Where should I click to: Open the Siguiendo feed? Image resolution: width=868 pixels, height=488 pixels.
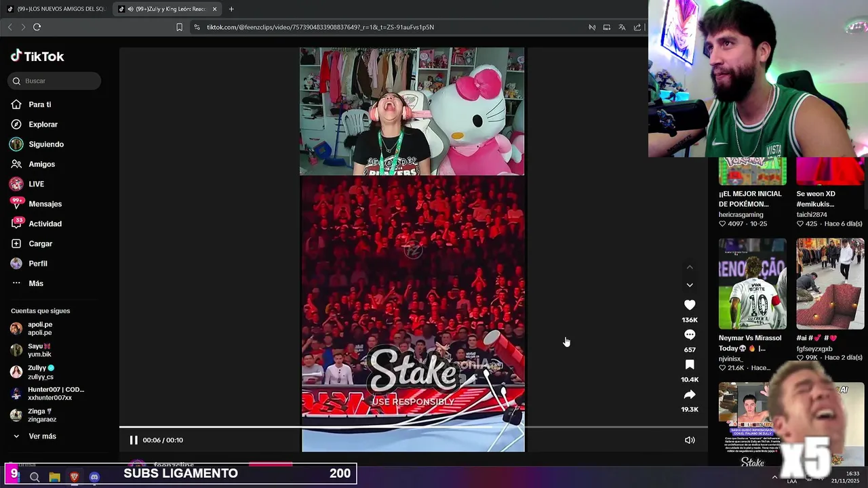pos(45,144)
